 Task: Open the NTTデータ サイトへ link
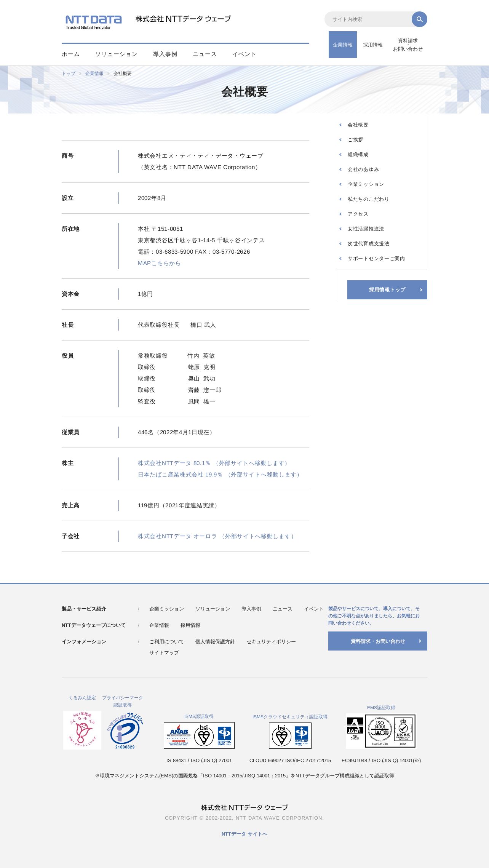click(244, 834)
